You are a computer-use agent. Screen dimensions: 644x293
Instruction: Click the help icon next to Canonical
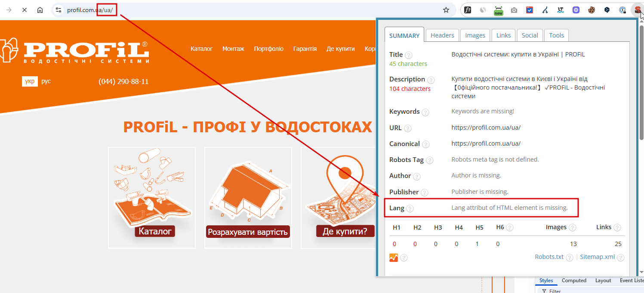pyautogui.click(x=425, y=144)
